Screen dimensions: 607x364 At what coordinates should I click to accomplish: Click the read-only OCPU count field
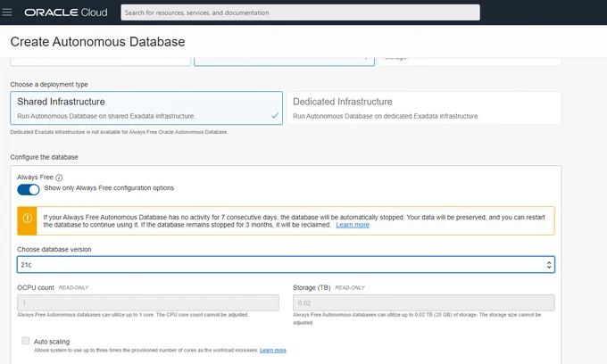point(148,302)
